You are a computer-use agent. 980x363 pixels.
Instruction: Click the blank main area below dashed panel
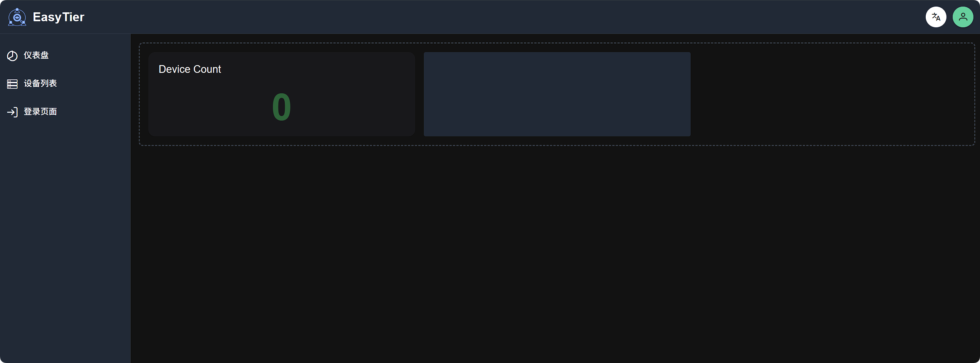point(555,254)
